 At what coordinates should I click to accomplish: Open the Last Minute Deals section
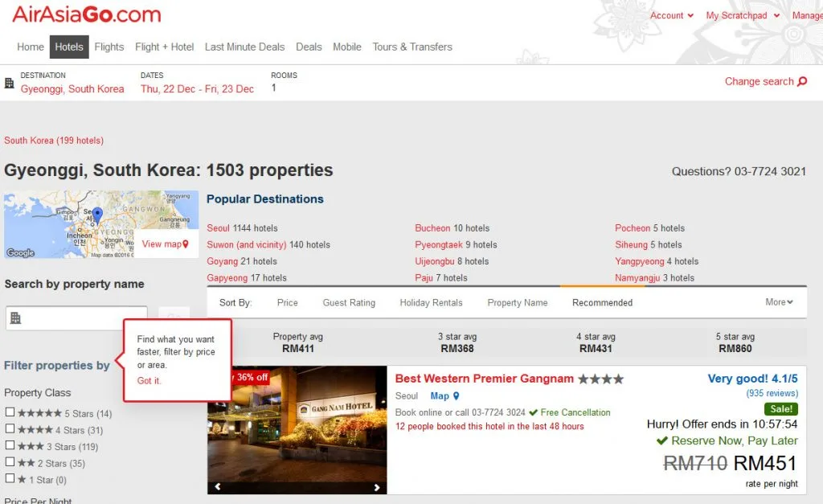click(x=244, y=47)
